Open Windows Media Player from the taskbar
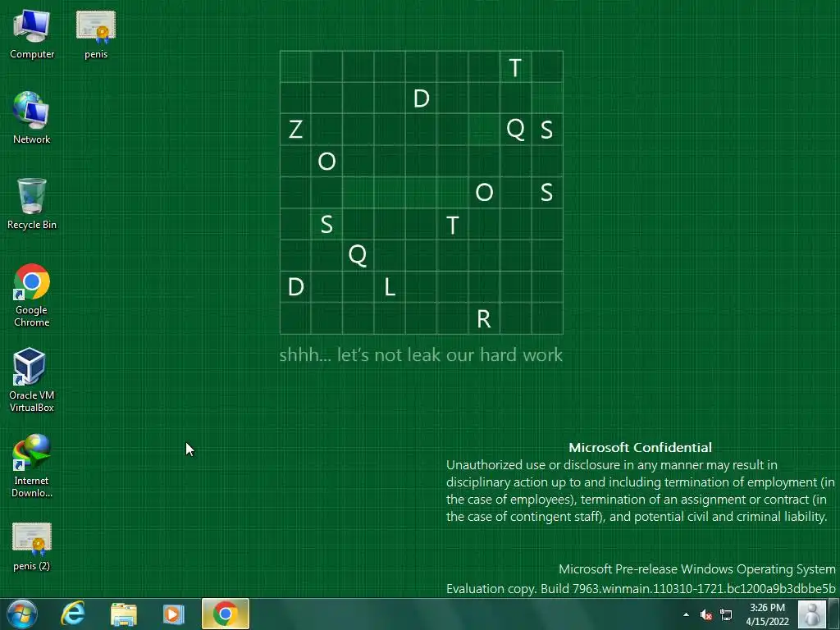The image size is (840, 630). pyautogui.click(x=174, y=614)
